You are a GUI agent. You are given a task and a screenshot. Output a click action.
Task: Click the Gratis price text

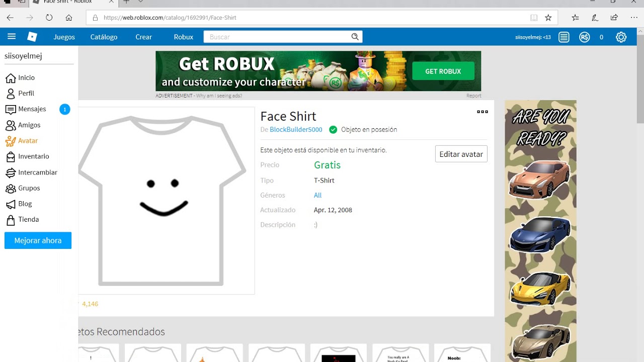[x=327, y=165]
